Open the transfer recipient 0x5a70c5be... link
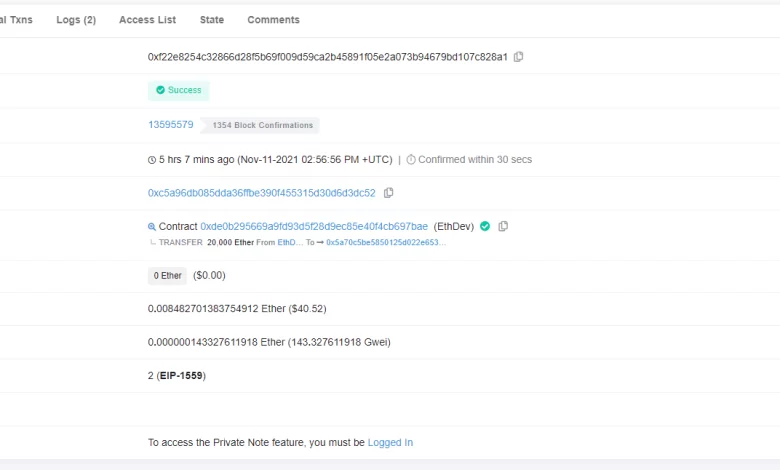The image size is (780, 470). pyautogui.click(x=386, y=242)
